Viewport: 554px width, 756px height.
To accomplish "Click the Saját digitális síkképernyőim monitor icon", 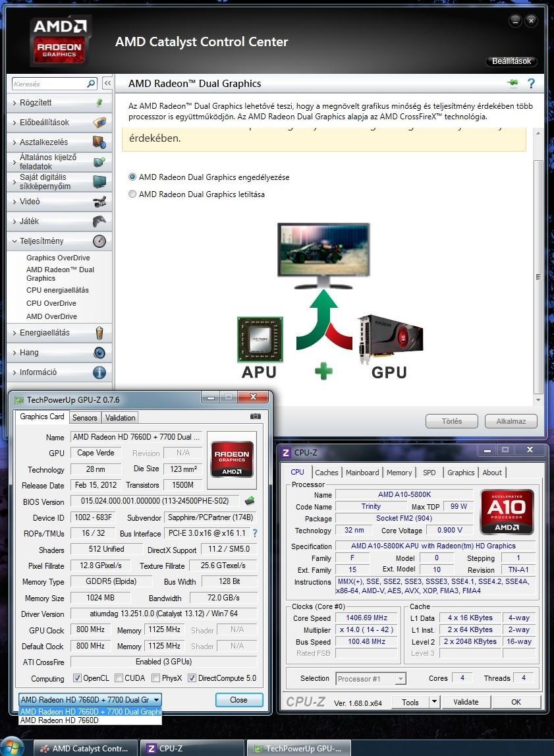I will pos(99,182).
